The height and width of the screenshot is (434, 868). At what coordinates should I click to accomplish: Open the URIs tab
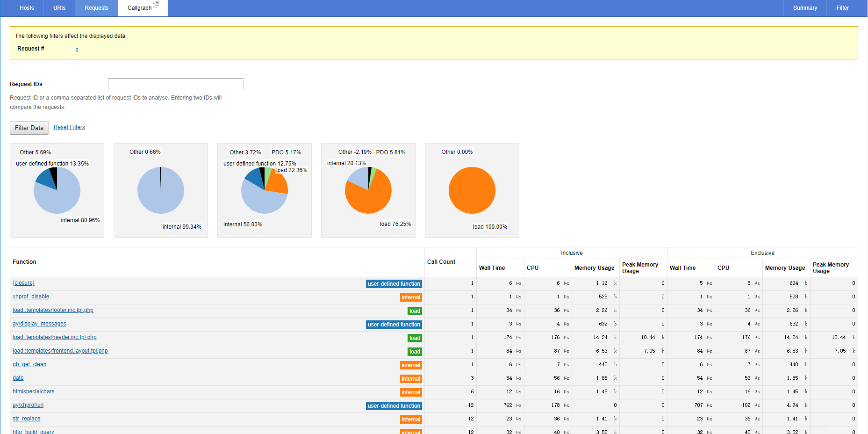point(59,8)
